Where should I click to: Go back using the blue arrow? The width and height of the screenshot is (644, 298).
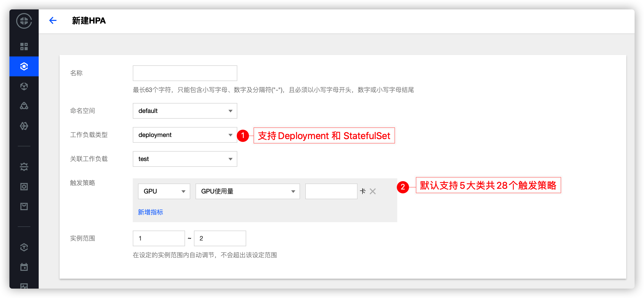click(53, 20)
